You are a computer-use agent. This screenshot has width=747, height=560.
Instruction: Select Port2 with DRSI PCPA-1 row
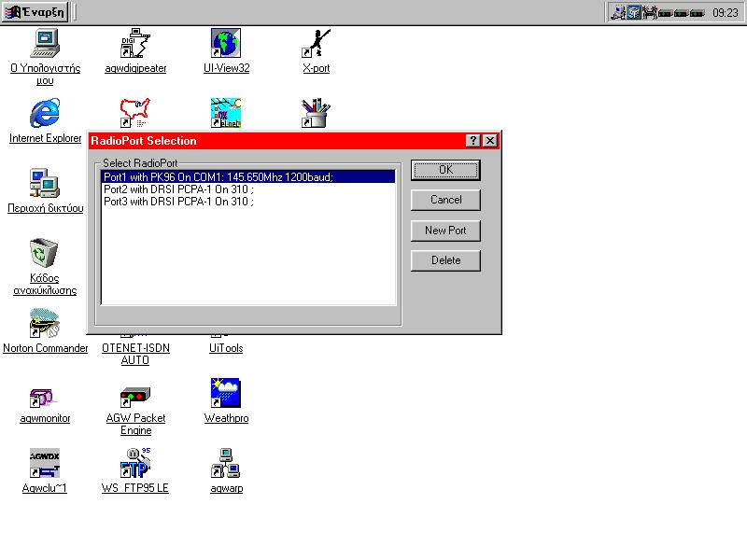[x=248, y=189]
